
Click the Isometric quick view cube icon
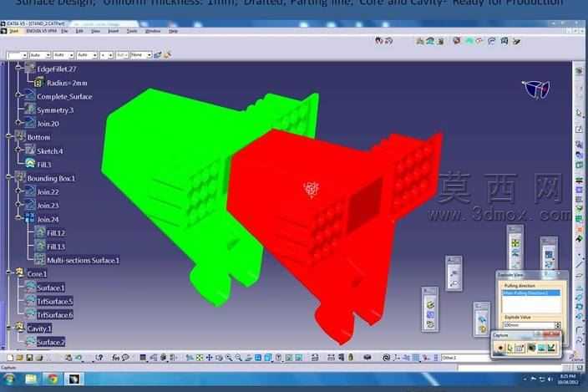click(x=268, y=358)
